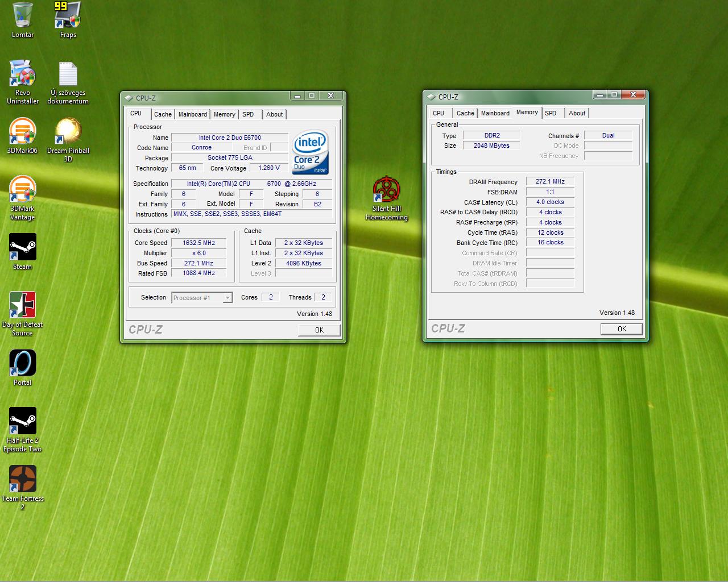Open the Lomtár recycle bin icon
728x582 pixels.
pos(23,20)
